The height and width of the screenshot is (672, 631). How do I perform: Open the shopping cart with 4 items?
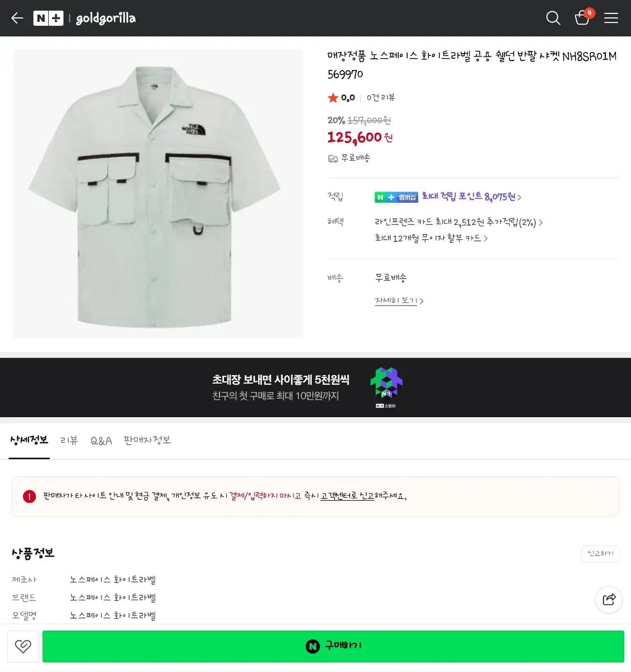tap(582, 18)
